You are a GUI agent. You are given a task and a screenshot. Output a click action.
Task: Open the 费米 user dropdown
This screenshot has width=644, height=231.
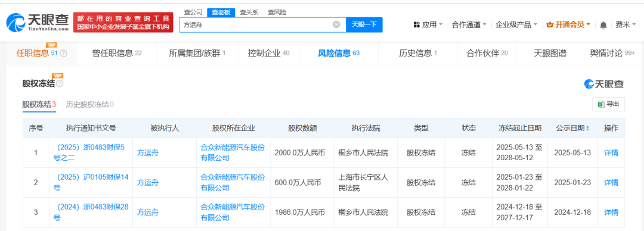[x=625, y=25]
